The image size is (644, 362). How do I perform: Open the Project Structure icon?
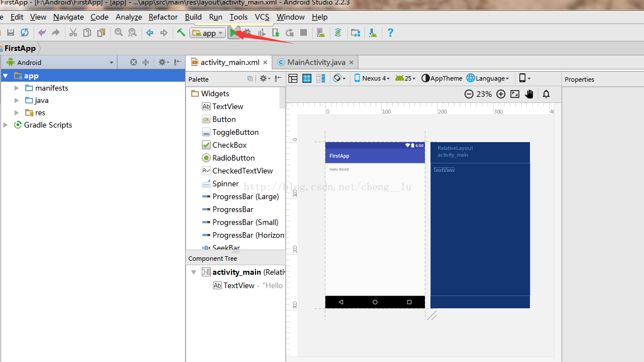[356, 32]
